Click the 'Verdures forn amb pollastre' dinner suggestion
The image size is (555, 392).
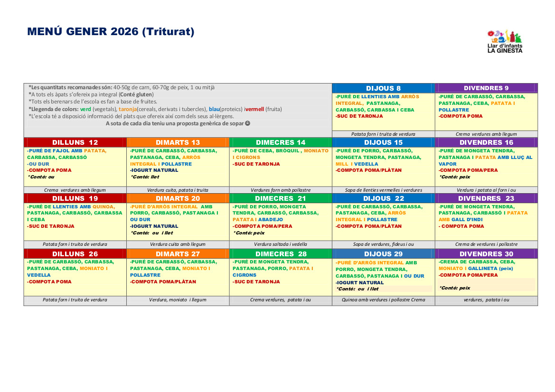click(281, 190)
